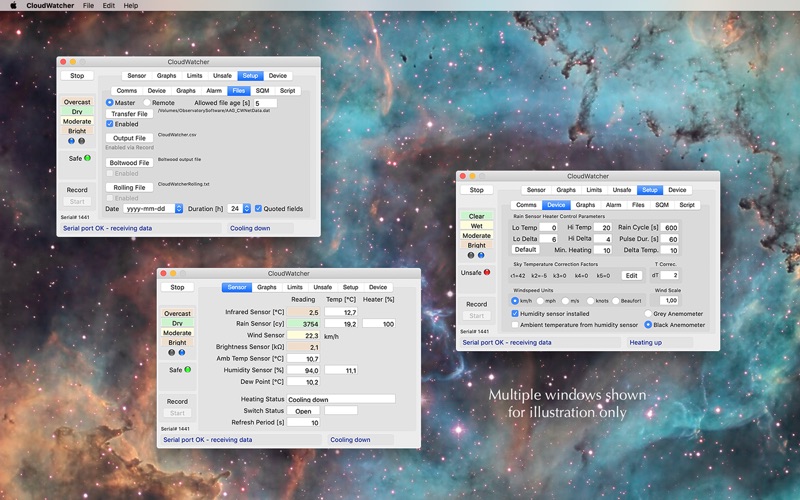The width and height of the screenshot is (800, 500).
Task: Open Alarm sub-tab in Files window
Action: (x=214, y=91)
